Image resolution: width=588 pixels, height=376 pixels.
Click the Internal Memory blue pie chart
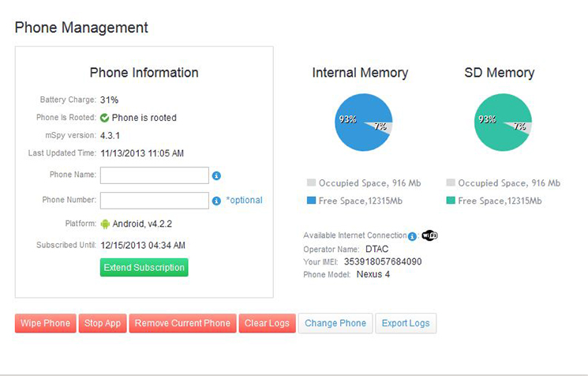[x=363, y=122]
